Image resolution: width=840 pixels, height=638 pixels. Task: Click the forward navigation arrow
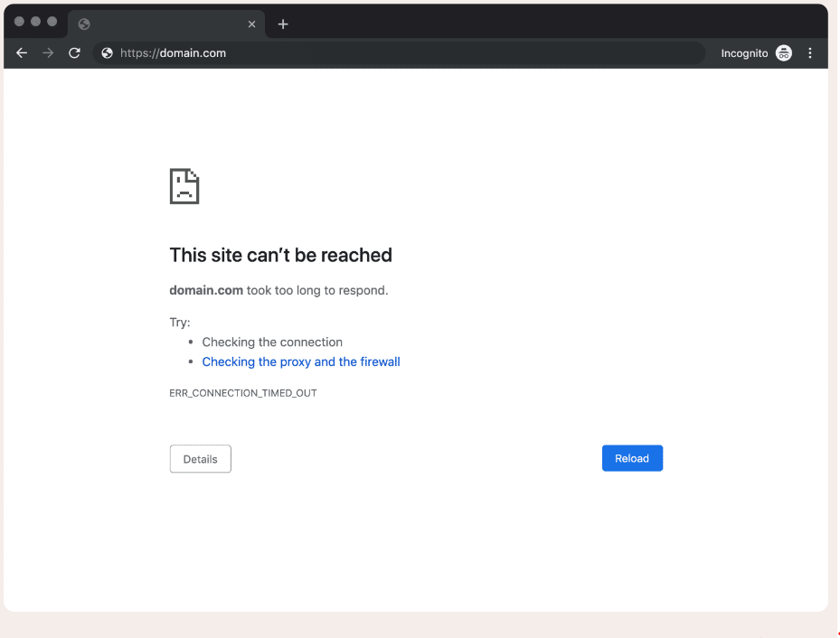(x=48, y=53)
